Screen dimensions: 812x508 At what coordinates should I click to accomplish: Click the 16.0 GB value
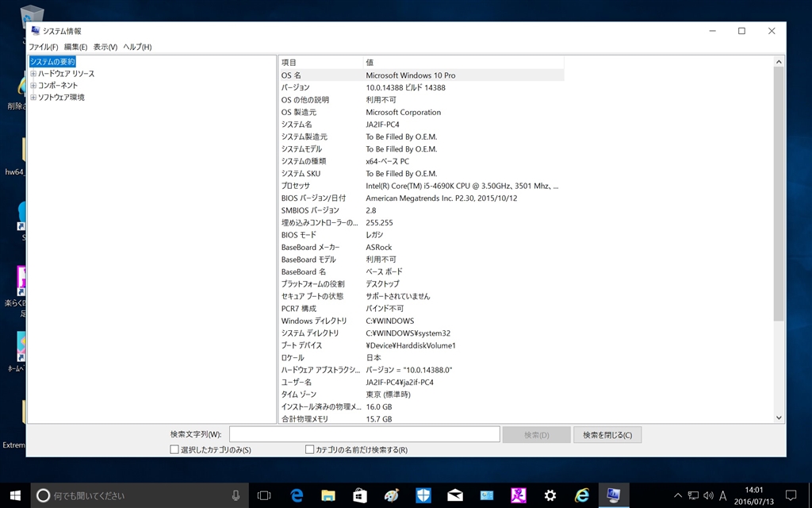379,407
